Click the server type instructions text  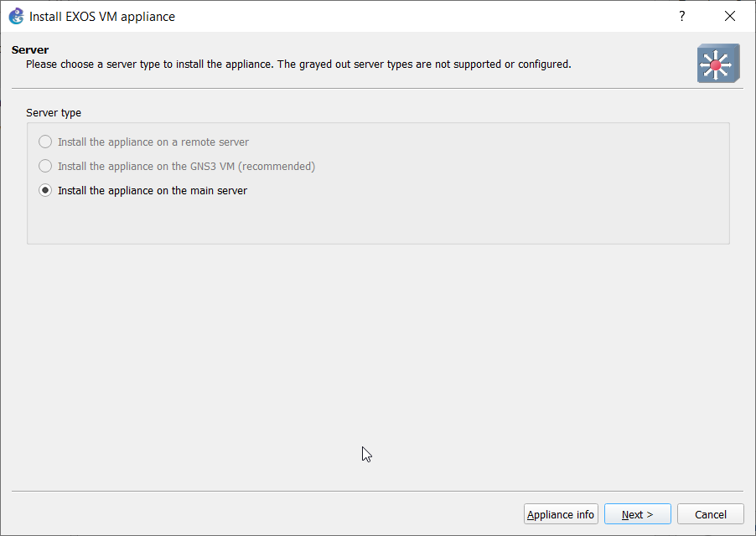(x=298, y=64)
